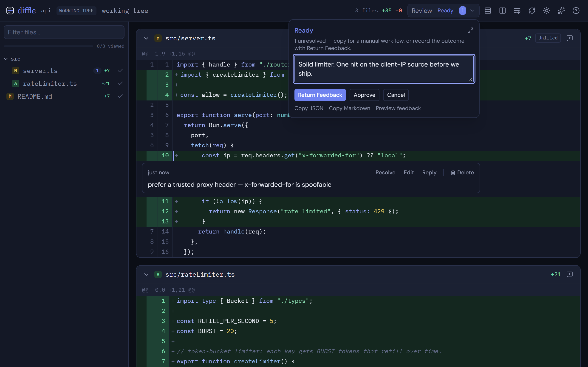
Task: Mark README.md as viewed
Action: pyautogui.click(x=120, y=96)
